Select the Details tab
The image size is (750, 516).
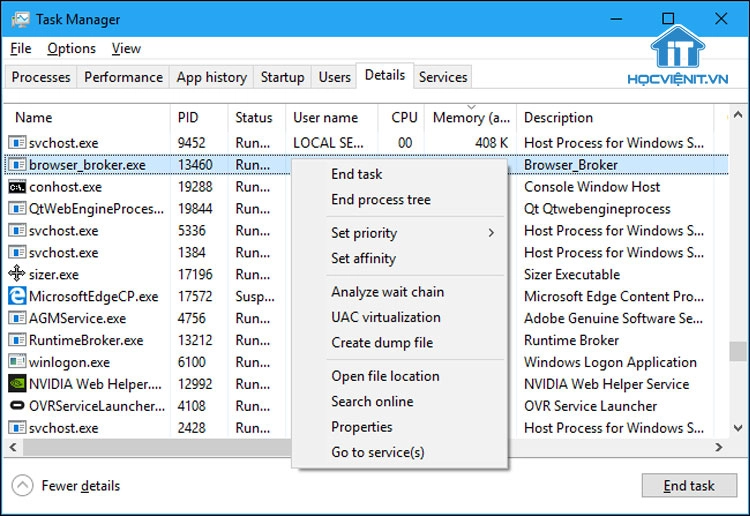[x=385, y=75]
